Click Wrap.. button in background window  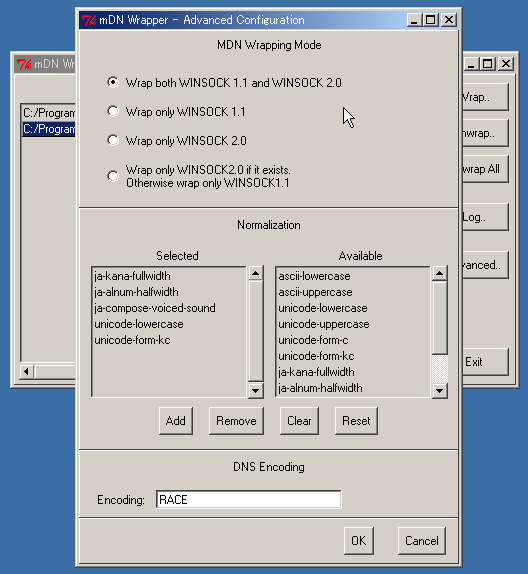(x=485, y=97)
